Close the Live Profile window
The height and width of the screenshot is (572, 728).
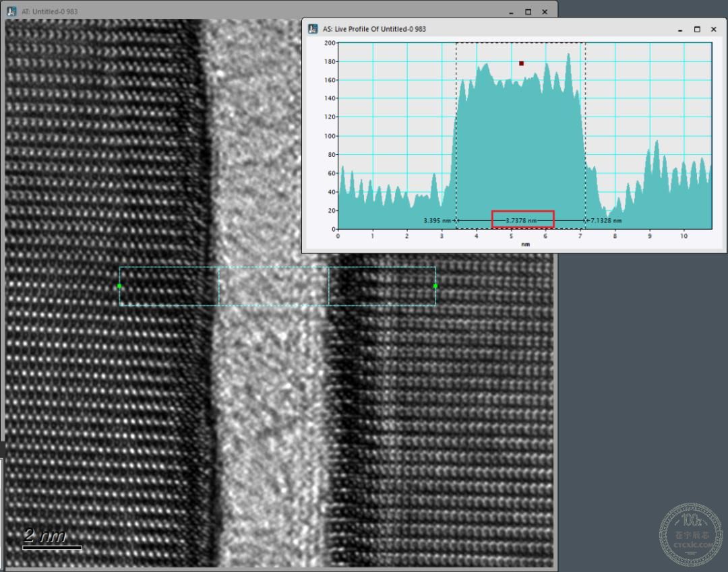click(x=714, y=29)
